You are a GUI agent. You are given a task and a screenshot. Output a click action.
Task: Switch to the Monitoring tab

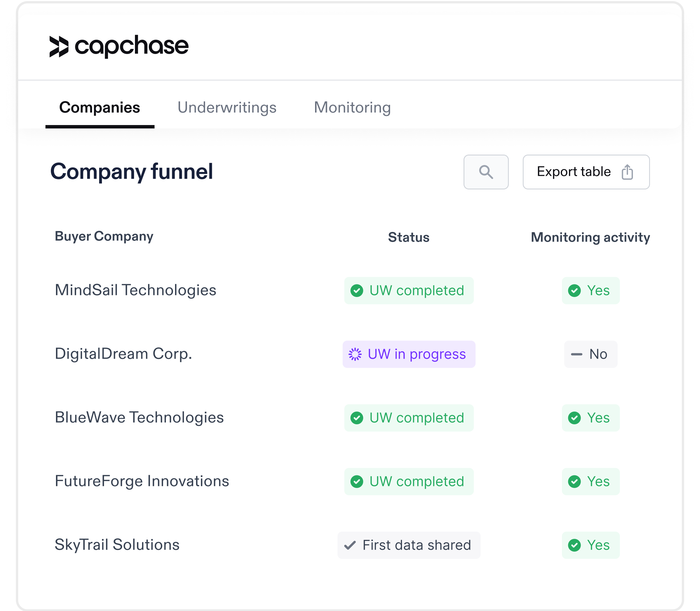click(352, 107)
